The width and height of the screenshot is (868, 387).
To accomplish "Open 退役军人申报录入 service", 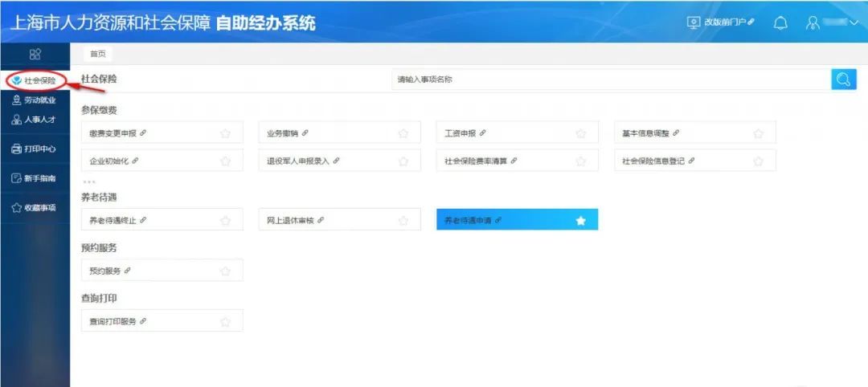I will point(340,161).
